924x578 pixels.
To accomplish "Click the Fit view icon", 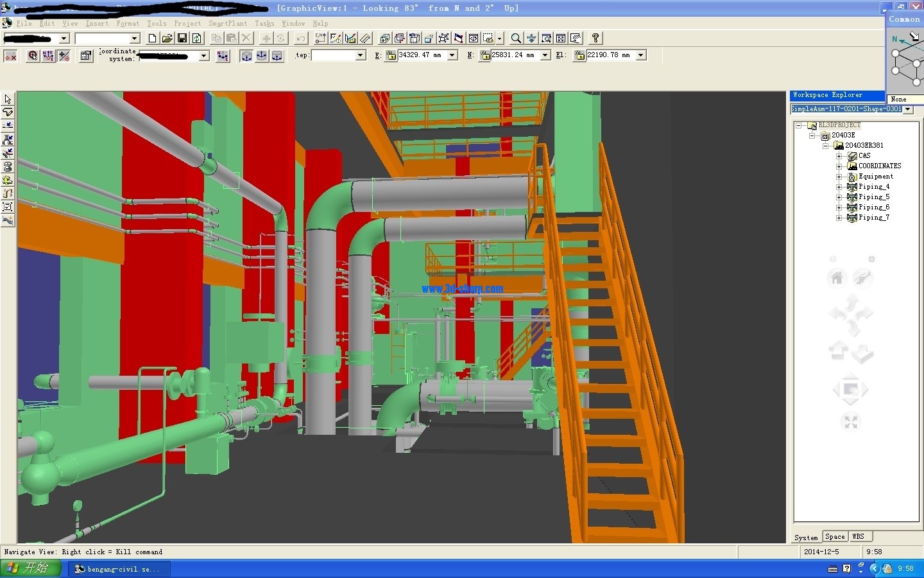I will point(561,39).
